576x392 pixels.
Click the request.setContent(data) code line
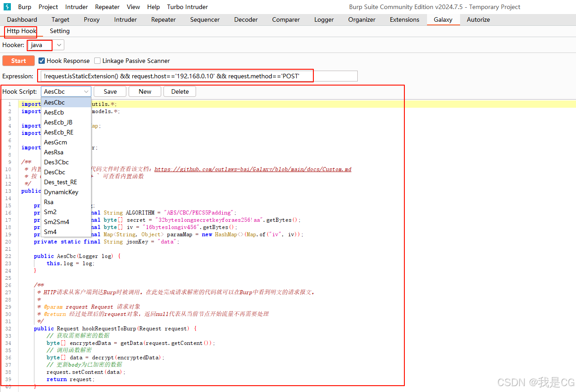click(x=86, y=372)
